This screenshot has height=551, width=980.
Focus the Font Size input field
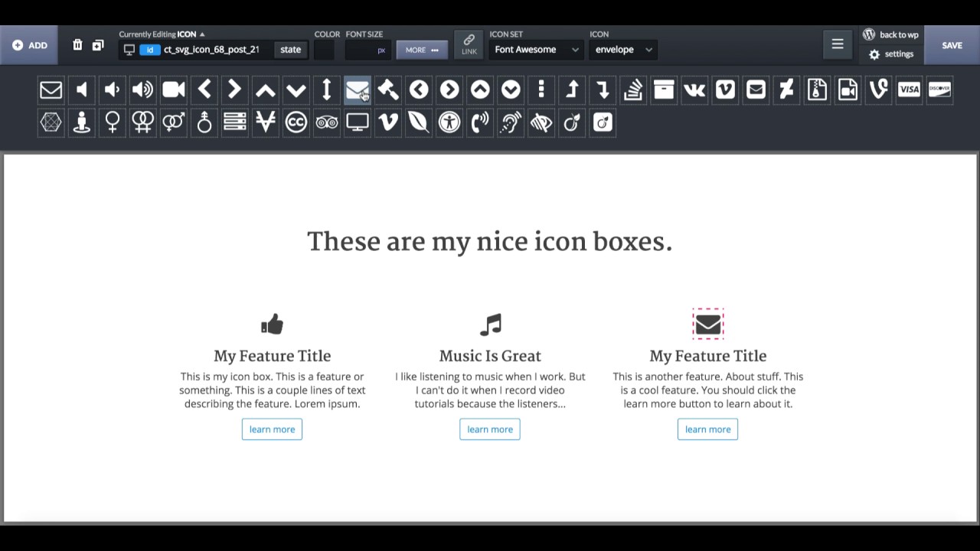[366, 50]
